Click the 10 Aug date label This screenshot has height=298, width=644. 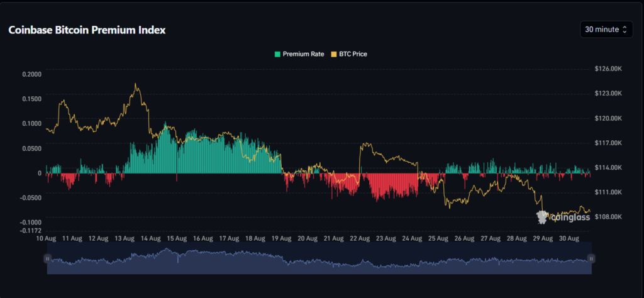point(46,238)
